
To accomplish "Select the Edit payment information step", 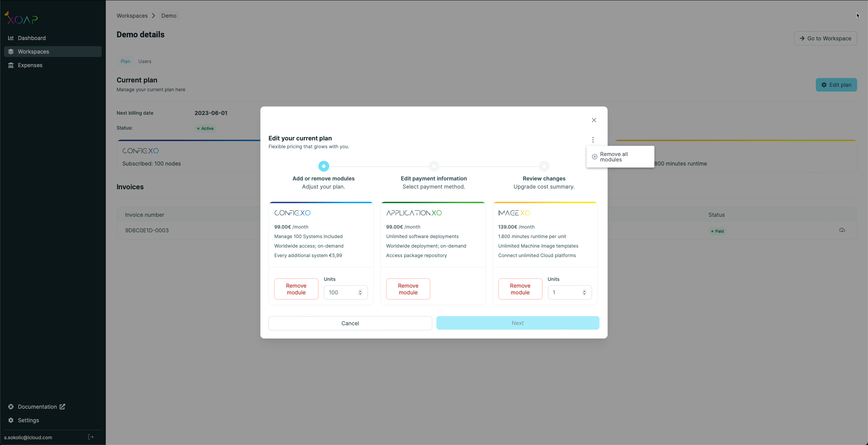I will (434, 166).
